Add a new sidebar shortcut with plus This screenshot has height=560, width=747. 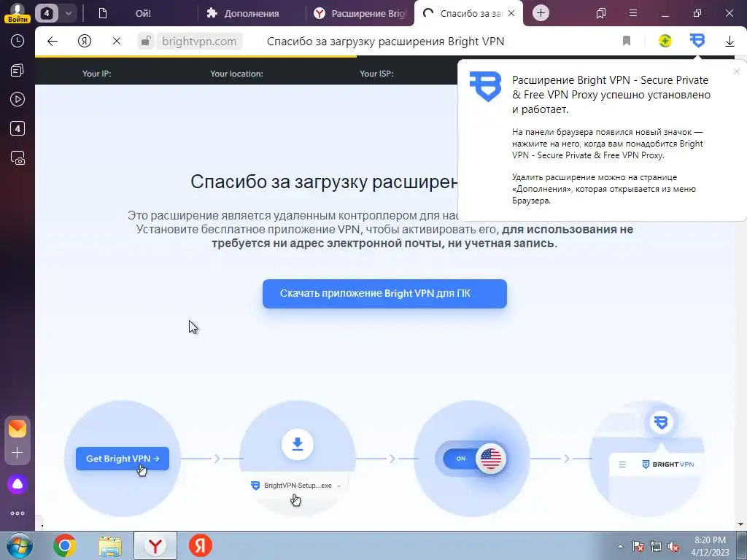click(18, 452)
